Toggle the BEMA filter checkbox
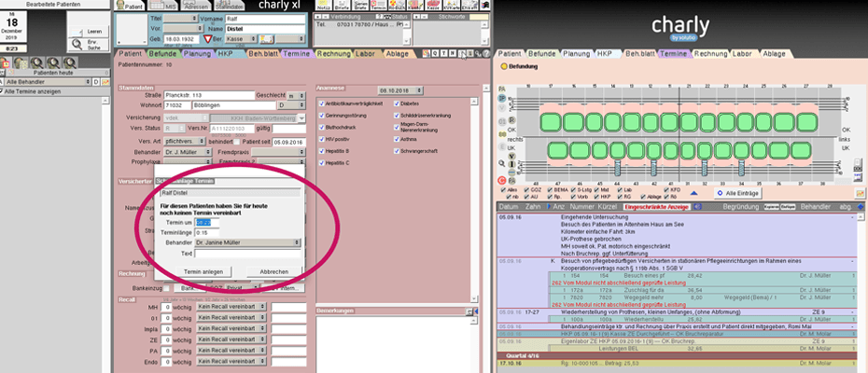 (549, 190)
